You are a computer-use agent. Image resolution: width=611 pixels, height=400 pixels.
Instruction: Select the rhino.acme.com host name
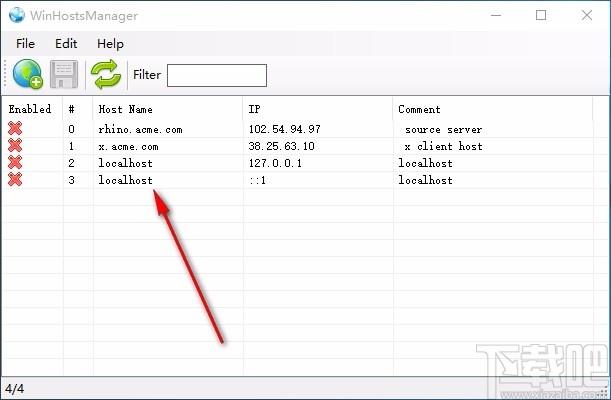coord(140,129)
